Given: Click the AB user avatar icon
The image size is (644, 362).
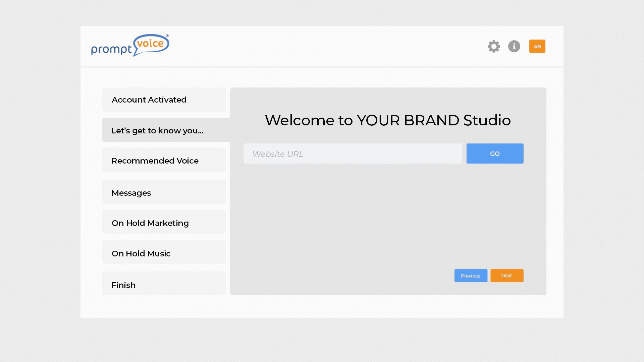Looking at the screenshot, I should pos(537,46).
